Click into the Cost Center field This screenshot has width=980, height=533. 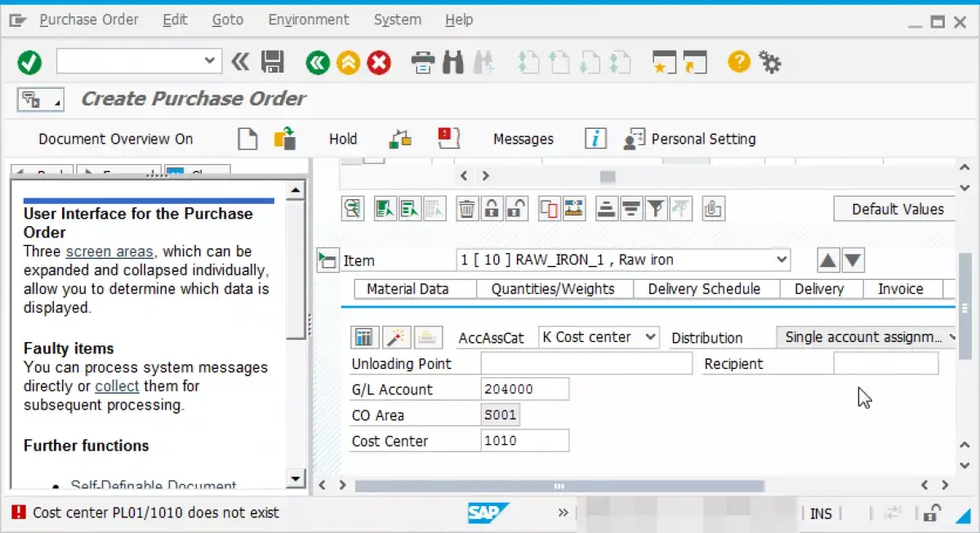[x=525, y=441]
